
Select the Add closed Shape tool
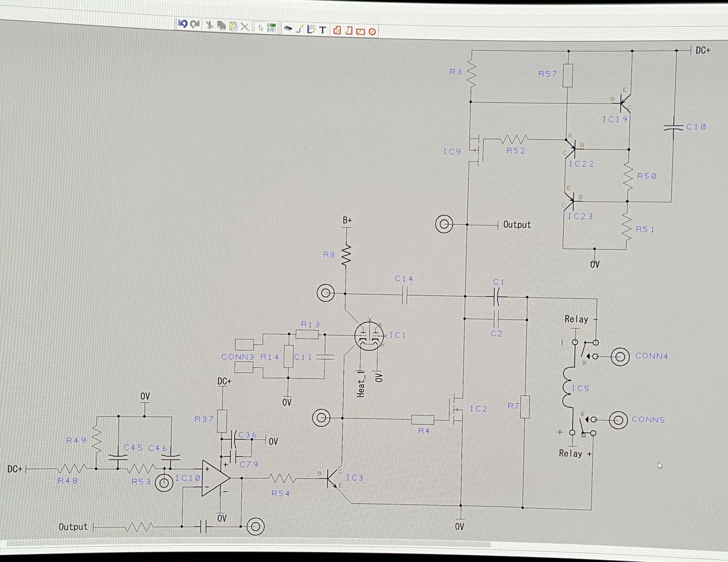[337, 30]
